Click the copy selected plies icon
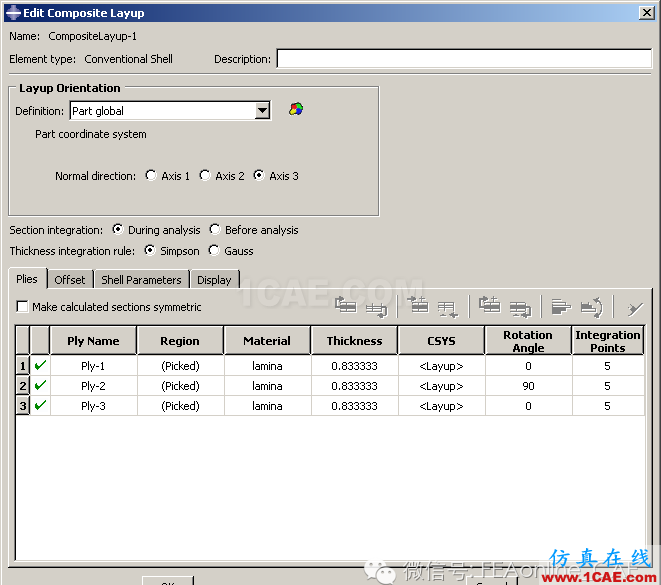The image size is (661, 585). pos(489,305)
